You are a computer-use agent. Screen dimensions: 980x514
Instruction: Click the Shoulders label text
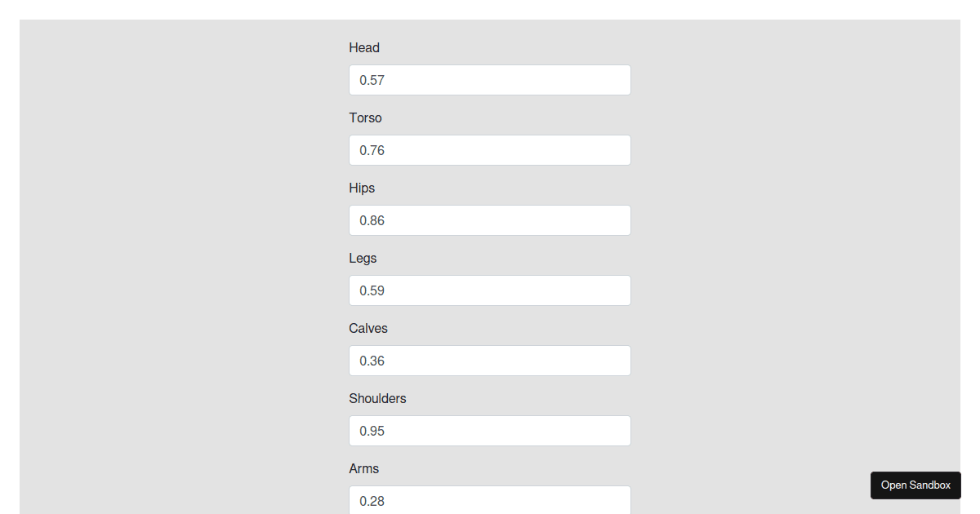[377, 399]
